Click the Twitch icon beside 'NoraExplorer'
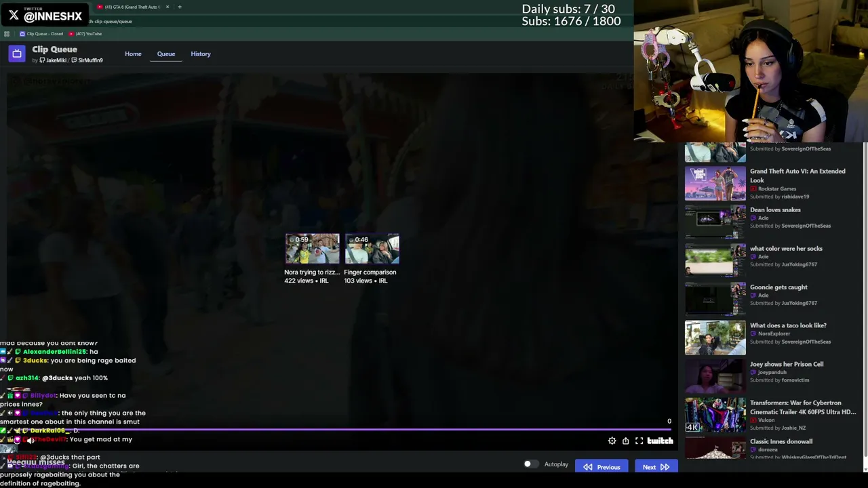The image size is (868, 488). (753, 334)
